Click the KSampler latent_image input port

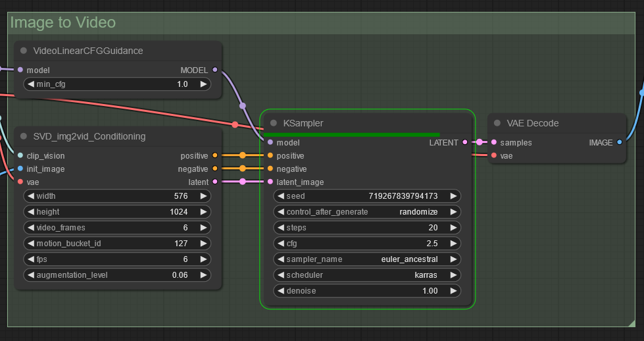(x=270, y=182)
